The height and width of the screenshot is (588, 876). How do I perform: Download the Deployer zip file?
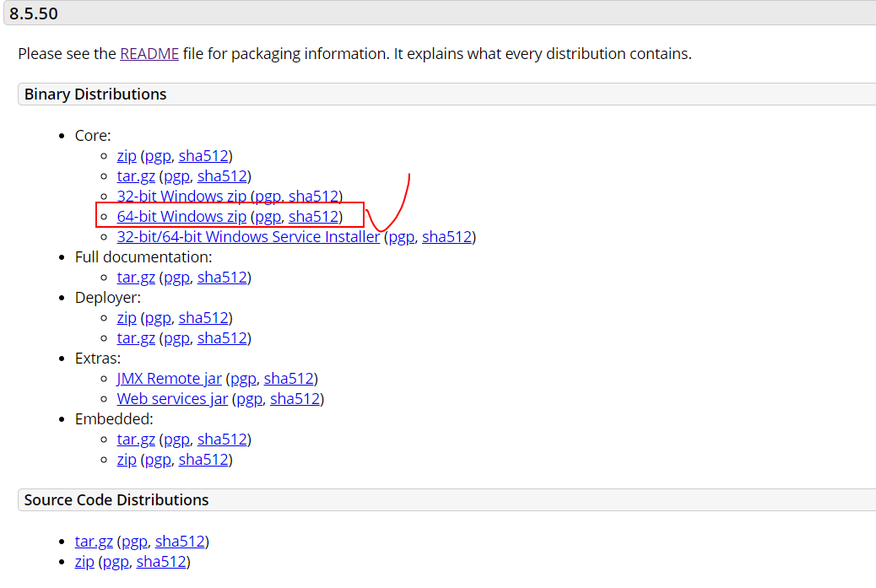pyautogui.click(x=127, y=318)
